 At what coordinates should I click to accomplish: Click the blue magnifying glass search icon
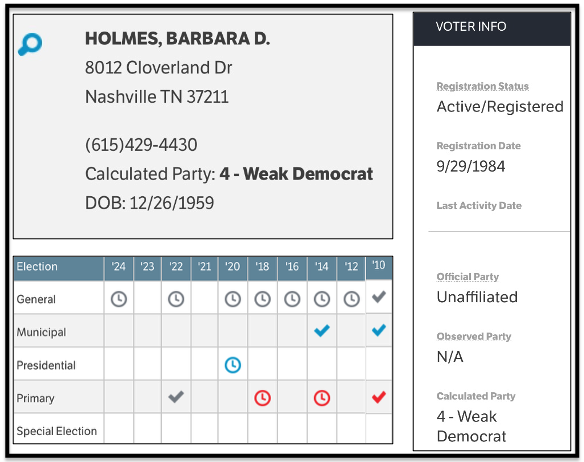[30, 44]
